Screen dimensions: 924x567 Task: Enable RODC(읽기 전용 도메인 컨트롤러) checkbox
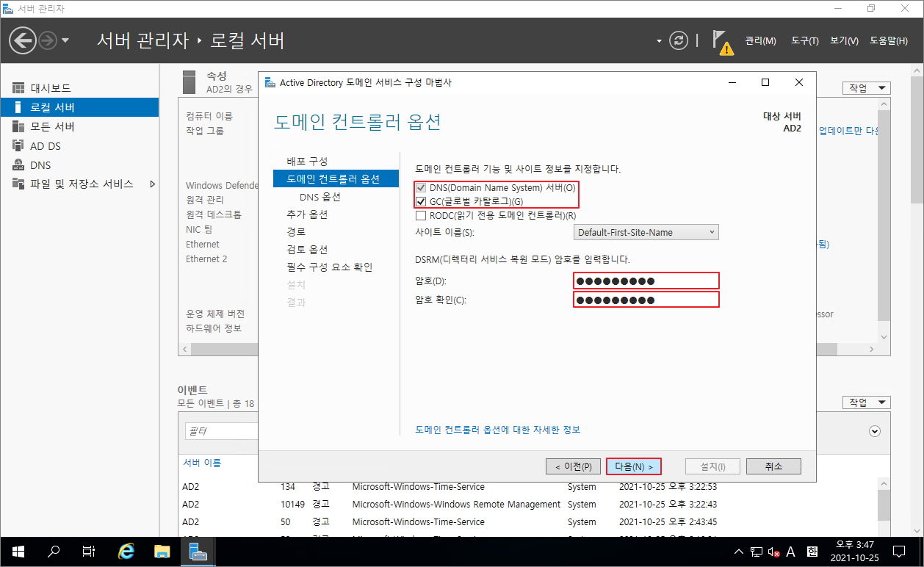(421, 216)
